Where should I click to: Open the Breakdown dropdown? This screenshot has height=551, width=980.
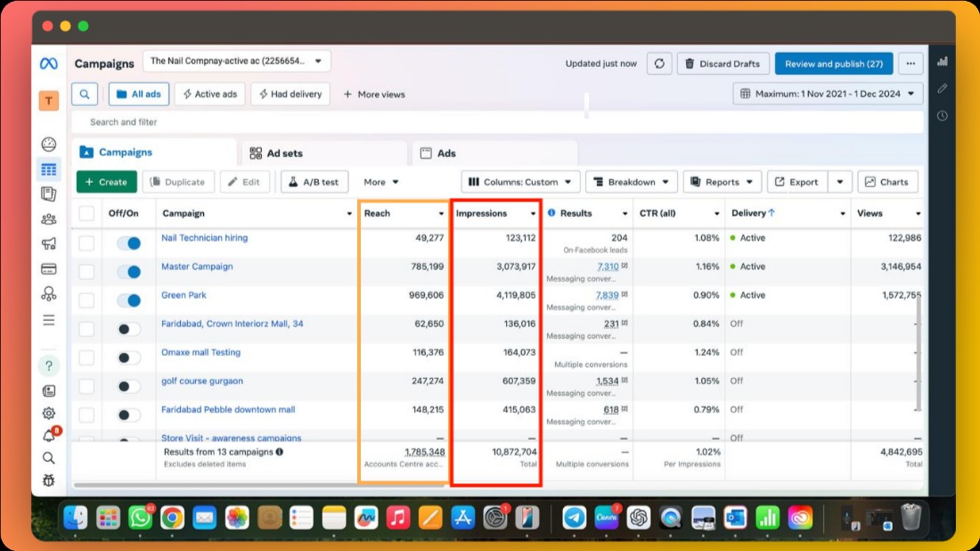[631, 182]
